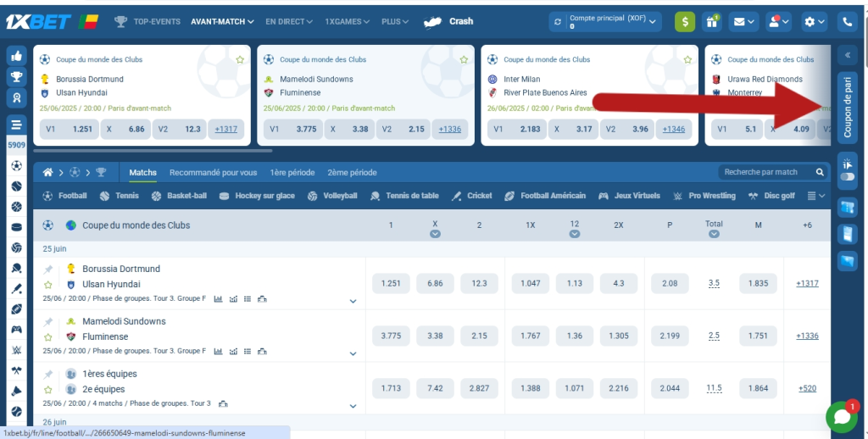Open the Crash game link

448,21
